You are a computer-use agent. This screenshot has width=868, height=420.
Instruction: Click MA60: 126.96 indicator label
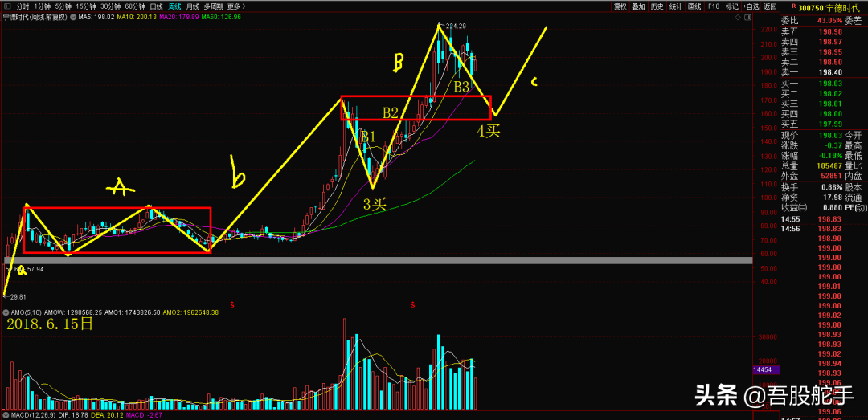(x=221, y=17)
